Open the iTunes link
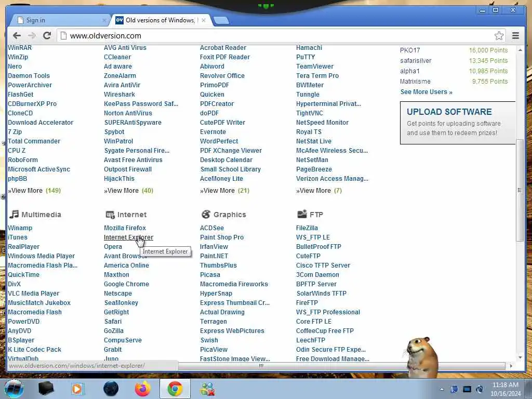The image size is (532, 399). pyautogui.click(x=18, y=237)
